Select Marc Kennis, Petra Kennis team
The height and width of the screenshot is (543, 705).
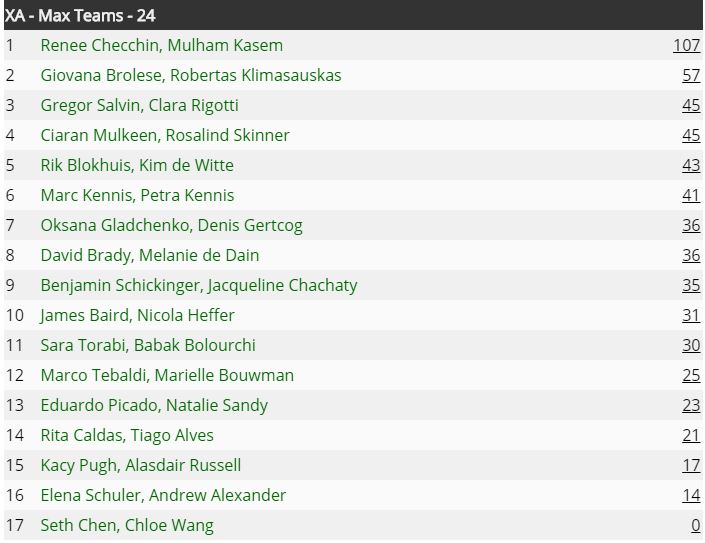tap(137, 196)
